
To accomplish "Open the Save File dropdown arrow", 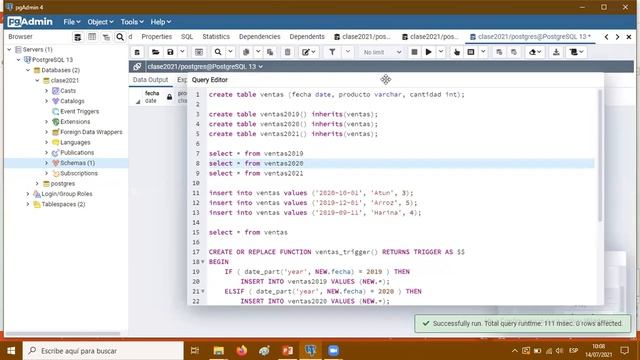I will [182, 52].
